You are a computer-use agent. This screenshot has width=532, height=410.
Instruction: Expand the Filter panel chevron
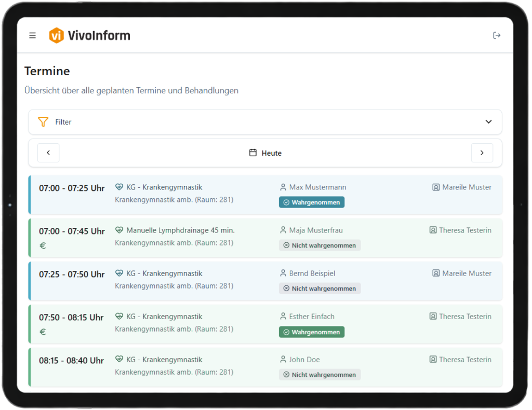[x=488, y=121]
